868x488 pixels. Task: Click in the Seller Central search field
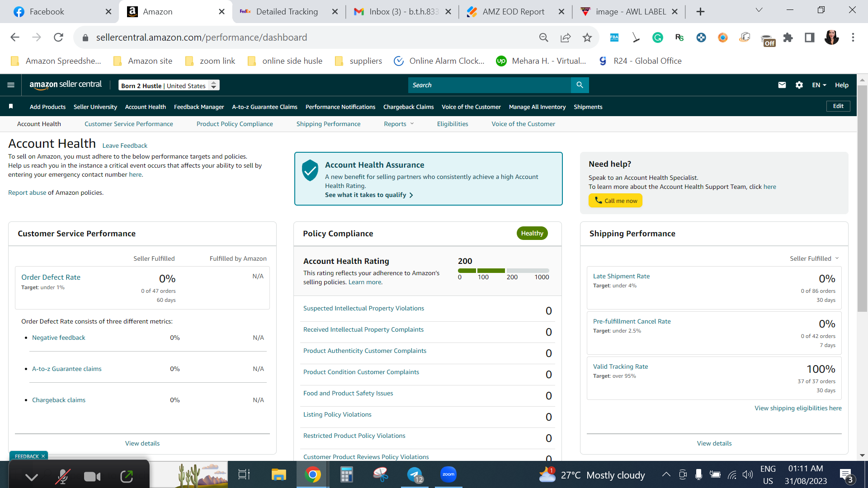click(x=489, y=85)
